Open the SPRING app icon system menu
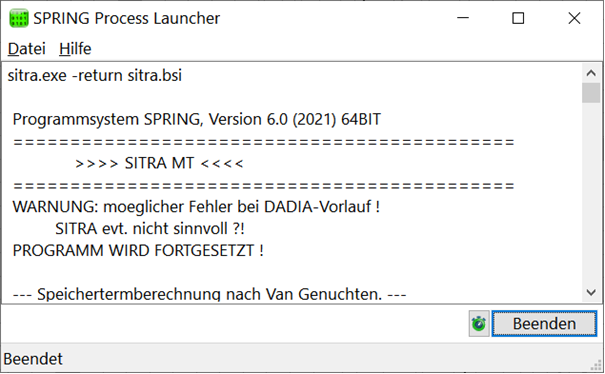 click(19, 18)
